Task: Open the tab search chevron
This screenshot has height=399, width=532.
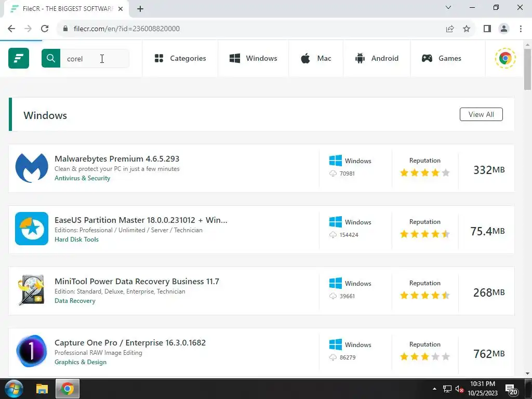Action: click(448, 7)
